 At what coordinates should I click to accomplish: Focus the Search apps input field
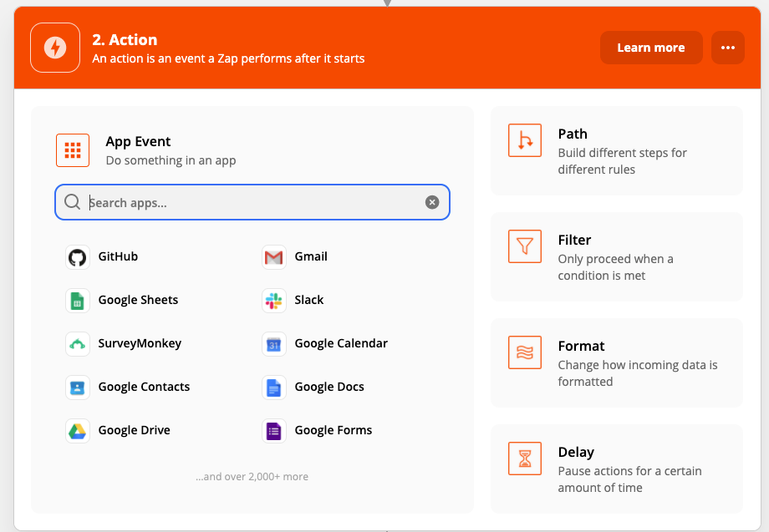click(x=252, y=202)
